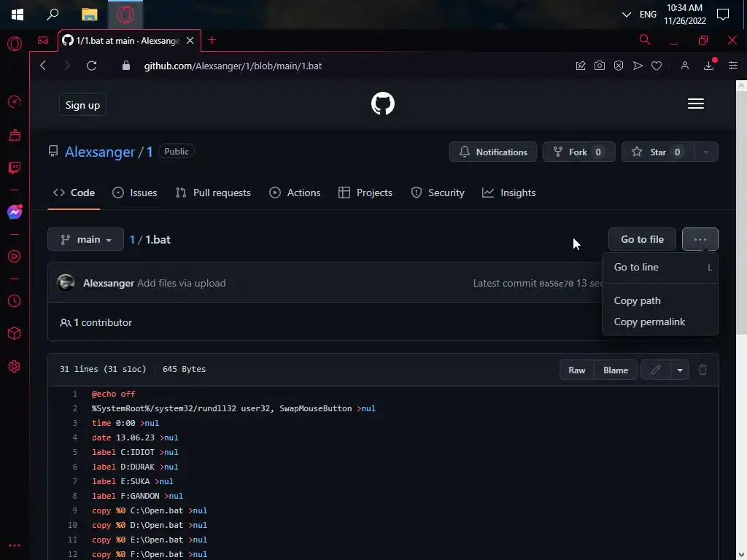
Task: Open edit options dropdown caret
Action: tap(680, 370)
